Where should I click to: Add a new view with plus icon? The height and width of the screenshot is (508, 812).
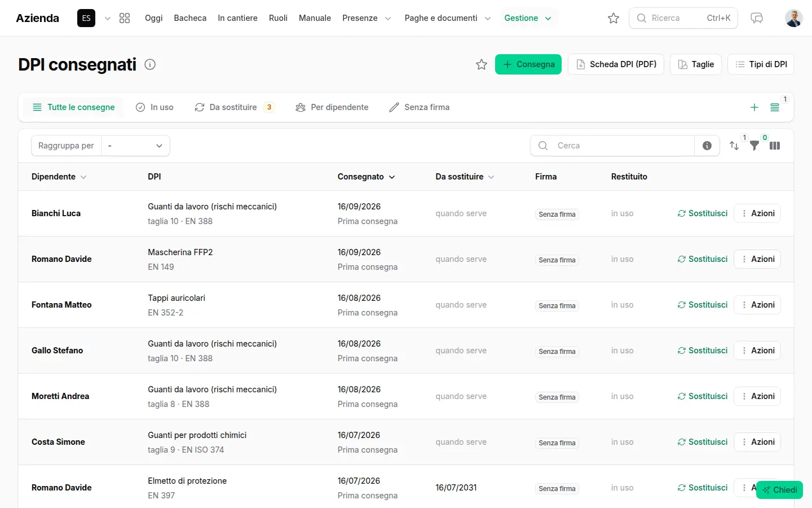754,107
